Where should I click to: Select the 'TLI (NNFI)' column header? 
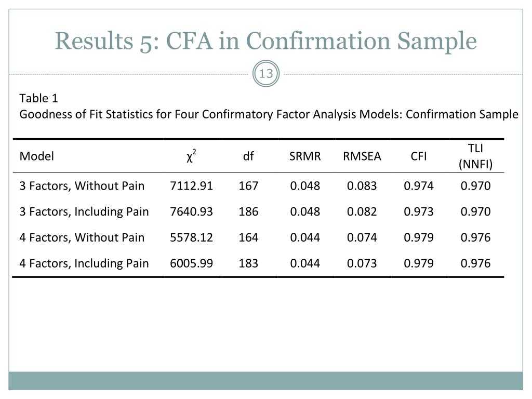[475, 156]
